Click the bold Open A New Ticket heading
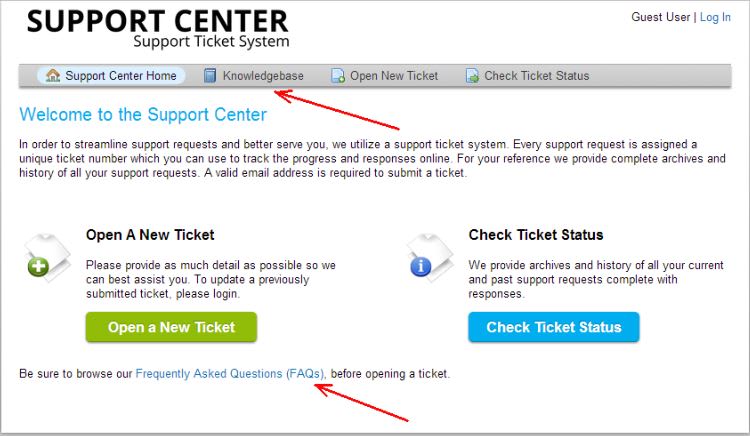The width and height of the screenshot is (750, 436). pos(150,235)
